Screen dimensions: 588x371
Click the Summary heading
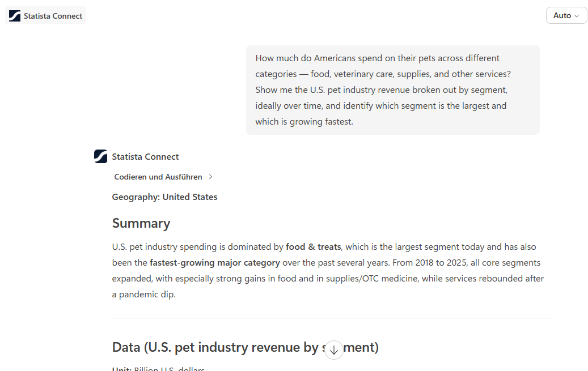(x=141, y=223)
